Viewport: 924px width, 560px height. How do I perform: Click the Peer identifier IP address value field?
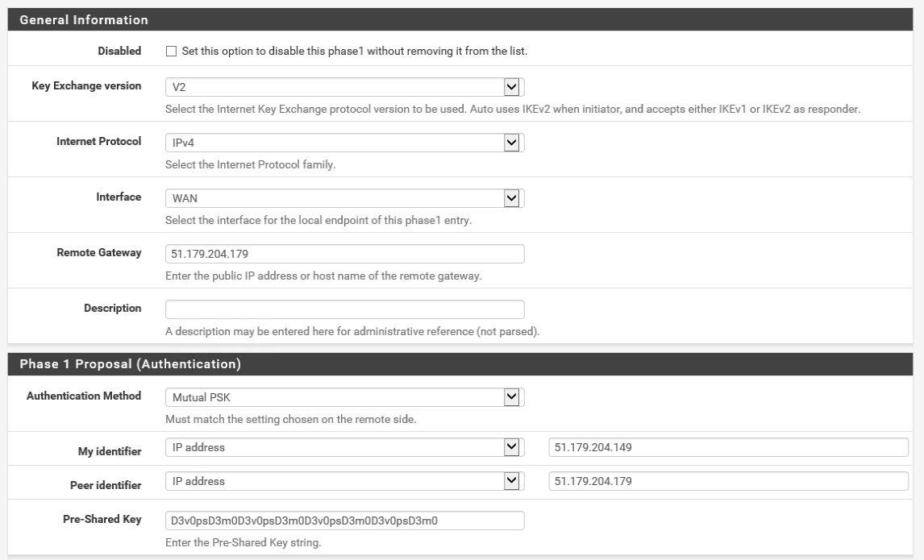tap(728, 481)
